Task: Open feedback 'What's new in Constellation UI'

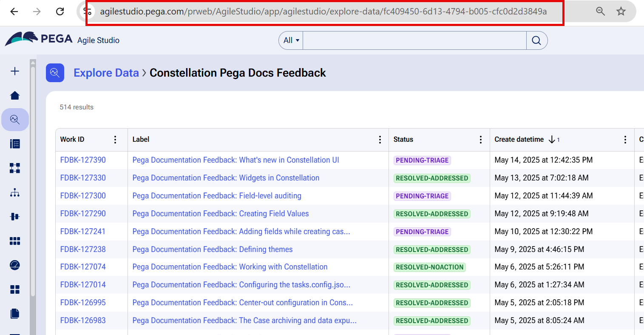Action: [235, 160]
